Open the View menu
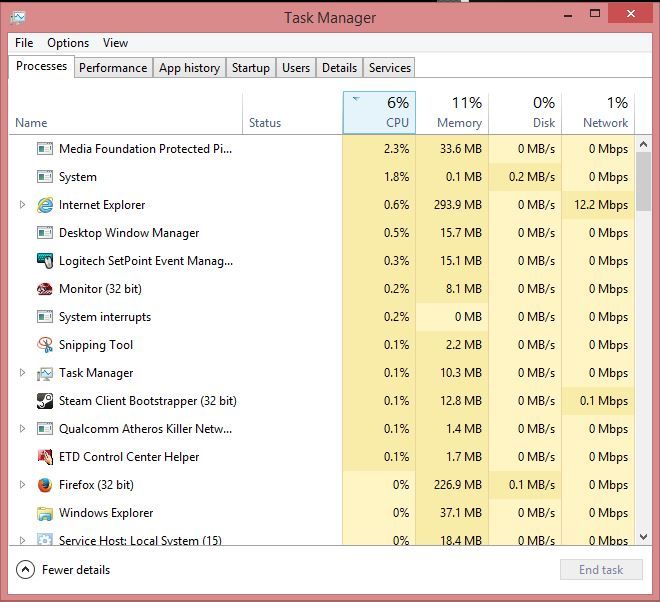The height and width of the screenshot is (602, 660). [115, 43]
